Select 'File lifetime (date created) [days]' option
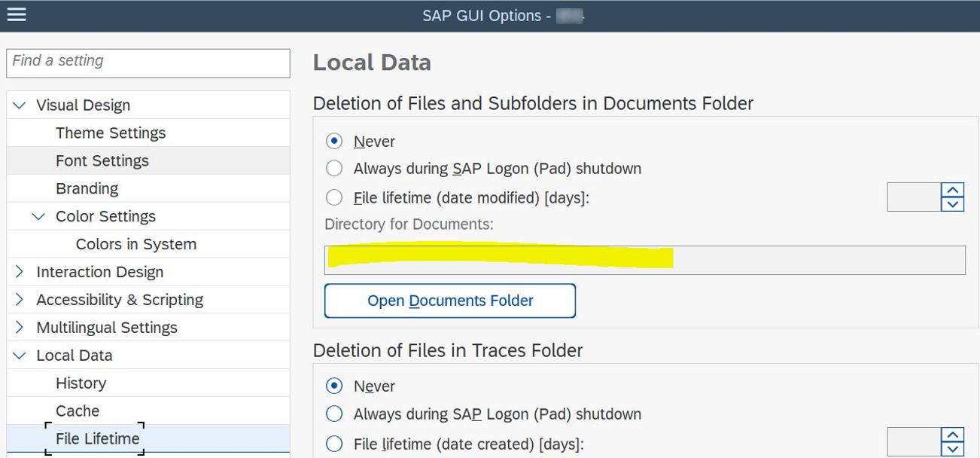 pos(334,444)
